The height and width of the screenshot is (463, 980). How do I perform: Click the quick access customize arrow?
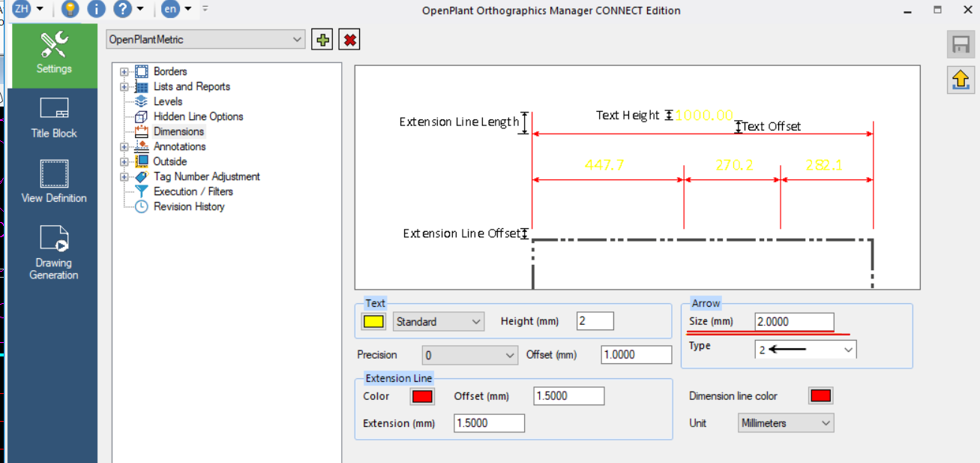[205, 9]
